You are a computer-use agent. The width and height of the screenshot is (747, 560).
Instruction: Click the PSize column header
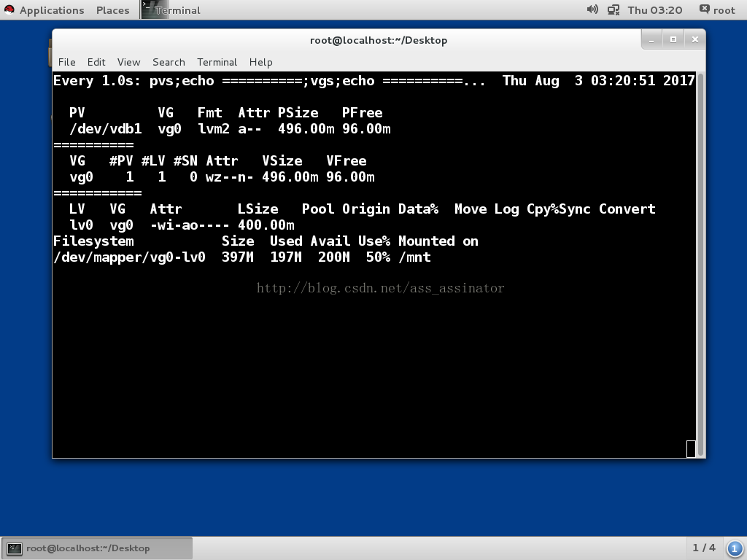[x=298, y=113]
